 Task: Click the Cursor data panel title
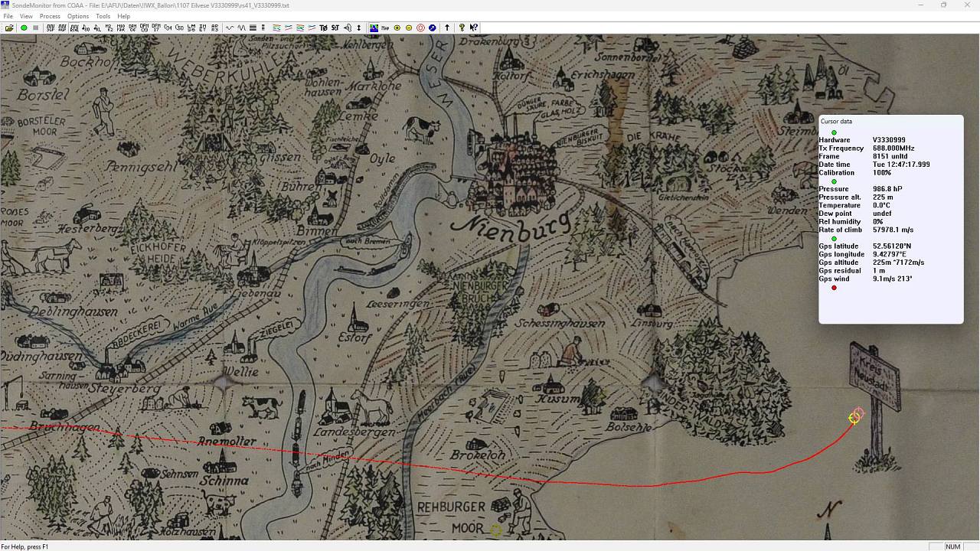pyautogui.click(x=836, y=122)
